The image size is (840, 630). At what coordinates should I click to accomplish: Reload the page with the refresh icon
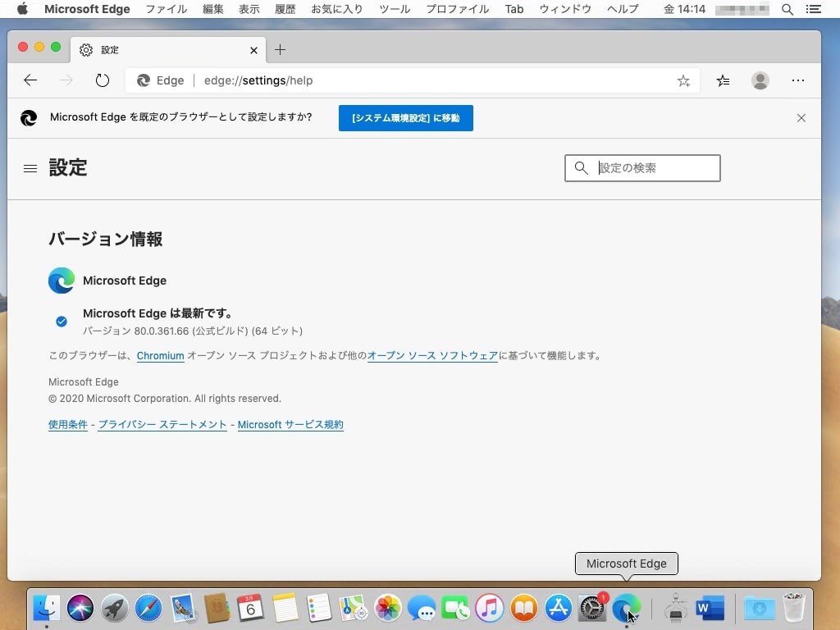click(102, 80)
